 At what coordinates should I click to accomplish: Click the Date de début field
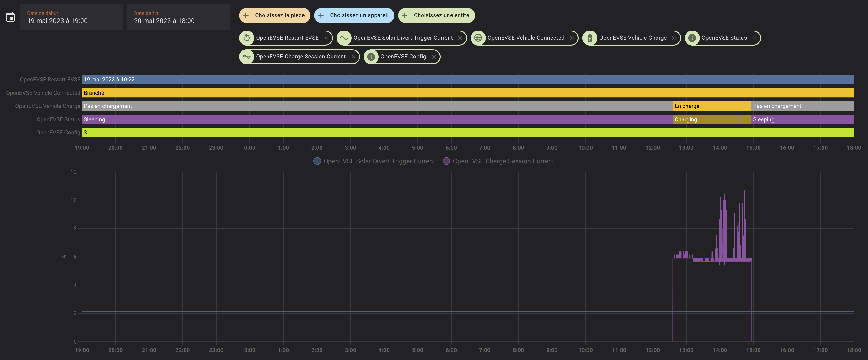pos(71,17)
